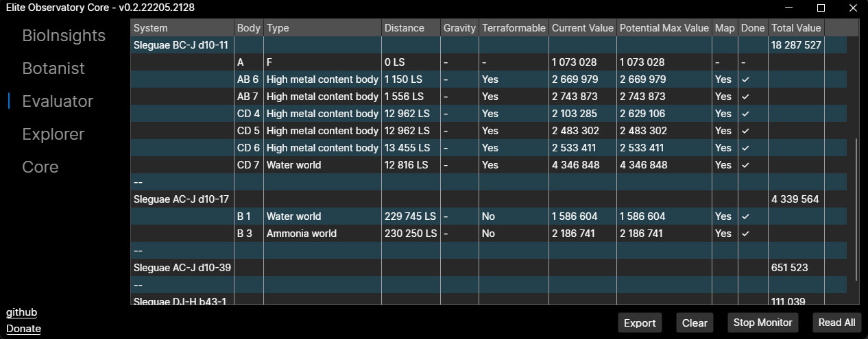Click current value 4 346 848
The height and width of the screenshot is (339, 868).
coord(575,165)
